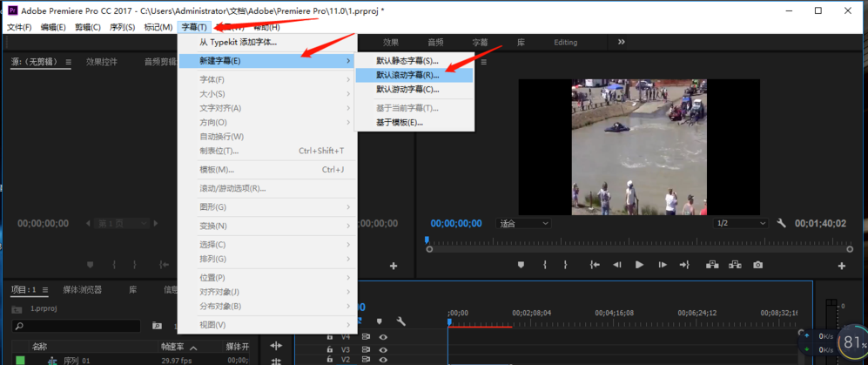
Task: Expand the workspace overflow chevrons
Action: (x=622, y=42)
